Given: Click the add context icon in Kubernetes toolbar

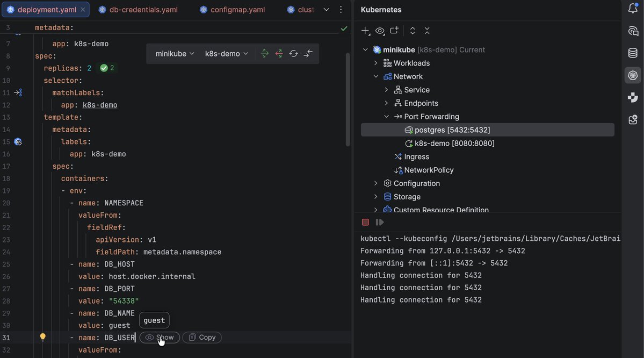Looking at the screenshot, I should click(394, 31).
